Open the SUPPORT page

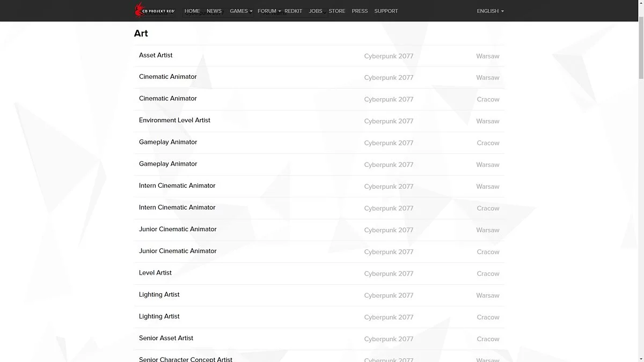(x=386, y=11)
